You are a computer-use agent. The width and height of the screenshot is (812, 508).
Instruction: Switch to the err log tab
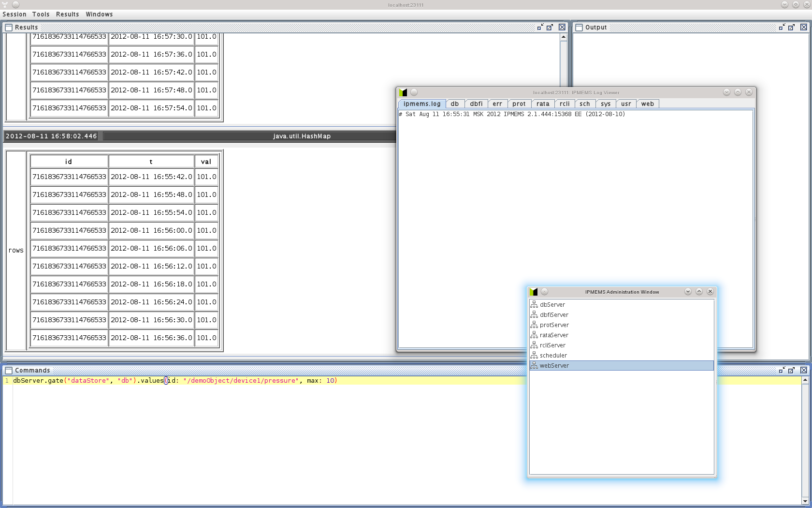[497, 104]
